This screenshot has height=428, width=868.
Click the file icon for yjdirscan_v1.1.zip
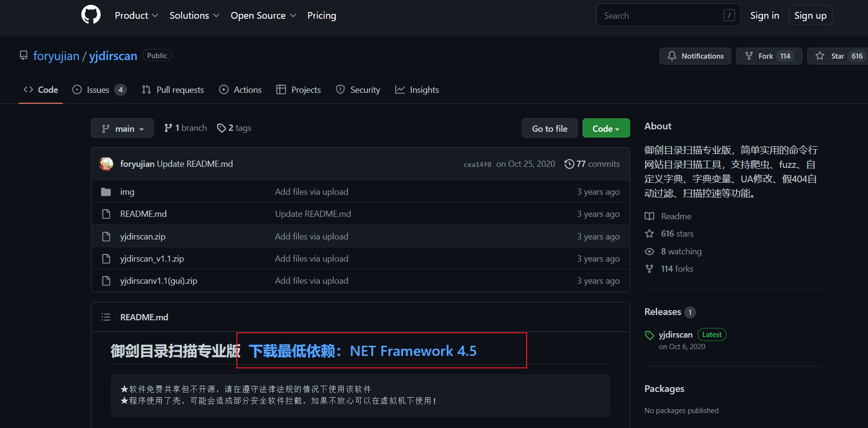106,259
